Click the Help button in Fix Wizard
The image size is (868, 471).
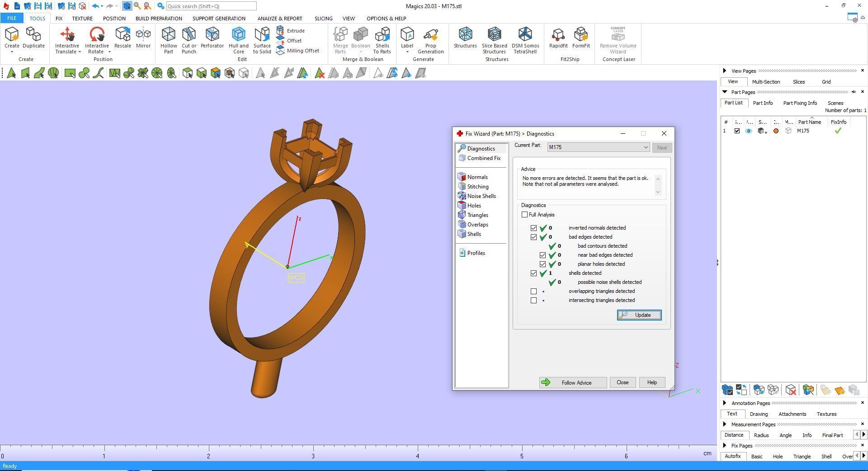(x=652, y=382)
